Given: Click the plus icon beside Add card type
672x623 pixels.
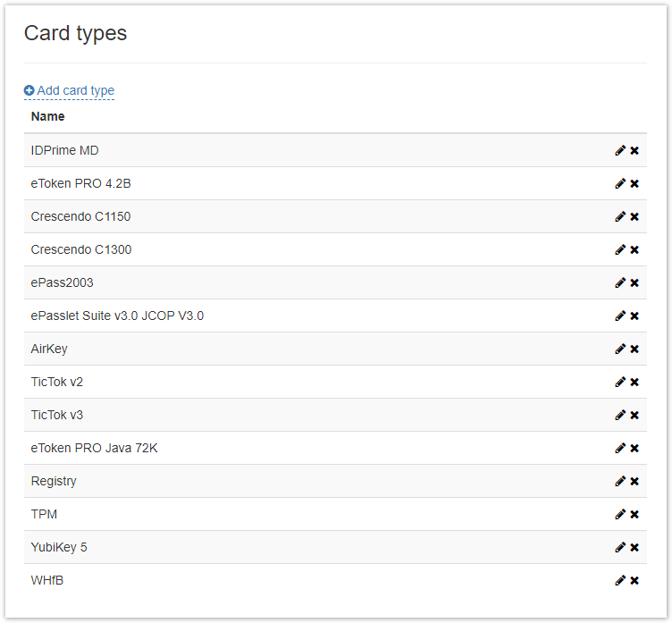Looking at the screenshot, I should [x=29, y=90].
